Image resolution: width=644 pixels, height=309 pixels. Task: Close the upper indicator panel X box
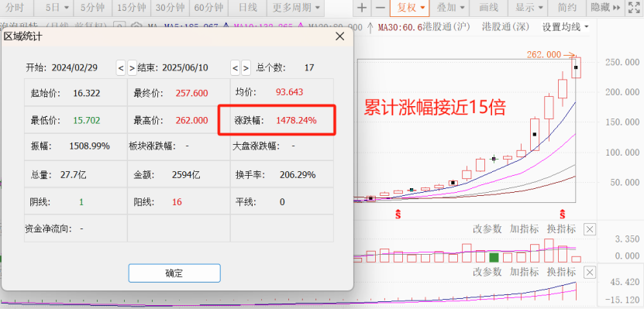[590, 229]
